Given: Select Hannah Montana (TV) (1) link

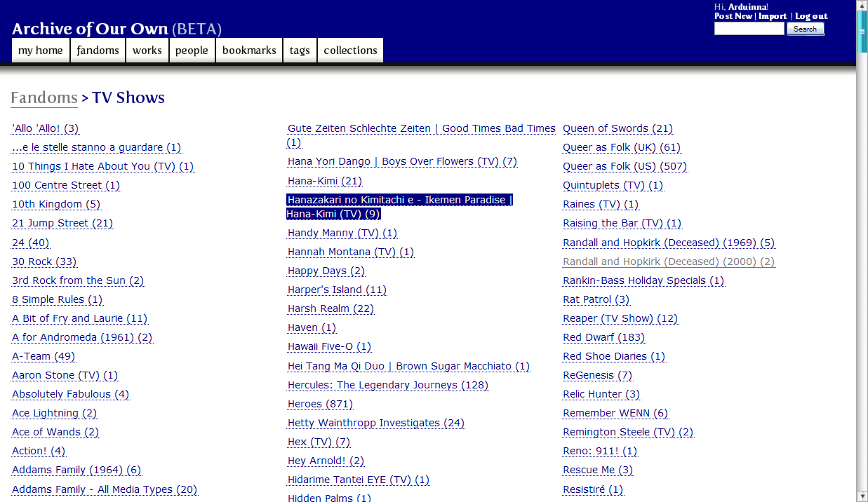Looking at the screenshot, I should (351, 252).
